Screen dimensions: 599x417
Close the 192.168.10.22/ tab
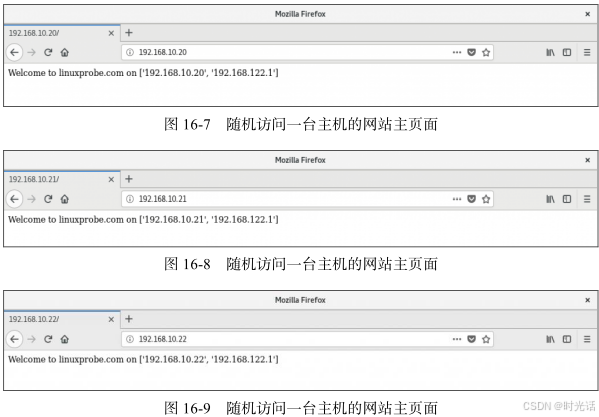point(111,320)
